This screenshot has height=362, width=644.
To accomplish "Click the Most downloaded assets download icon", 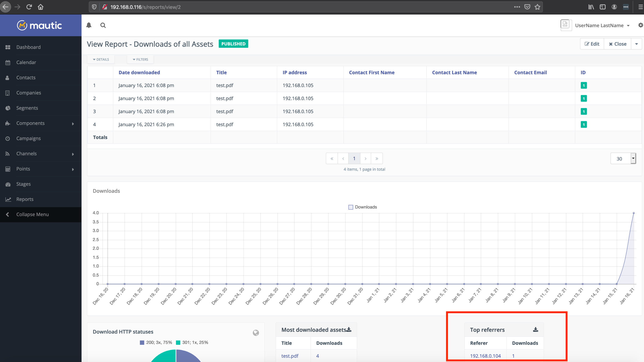I will (x=349, y=330).
